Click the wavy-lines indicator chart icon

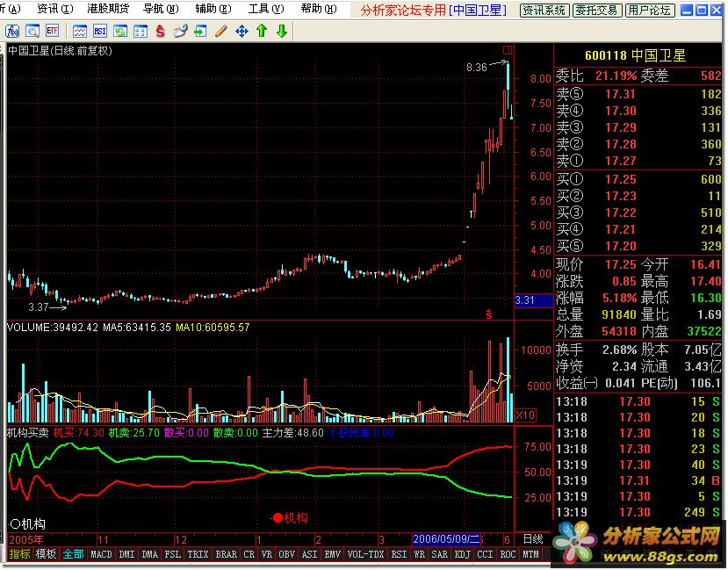[x=80, y=31]
